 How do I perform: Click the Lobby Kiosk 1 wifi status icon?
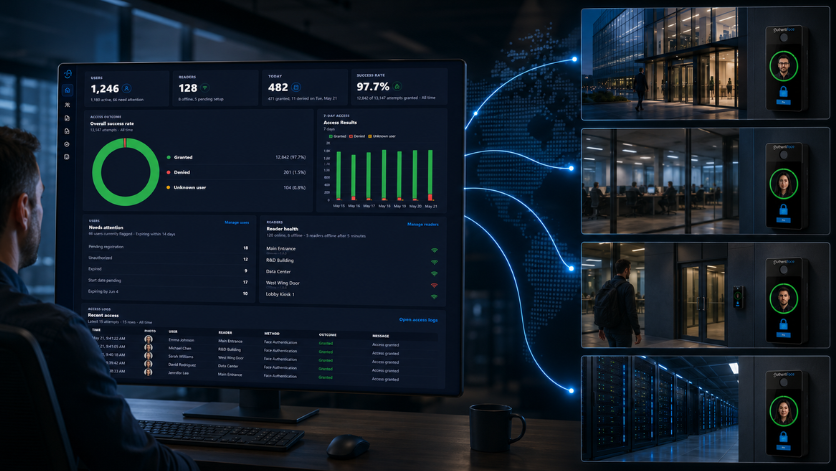point(435,296)
